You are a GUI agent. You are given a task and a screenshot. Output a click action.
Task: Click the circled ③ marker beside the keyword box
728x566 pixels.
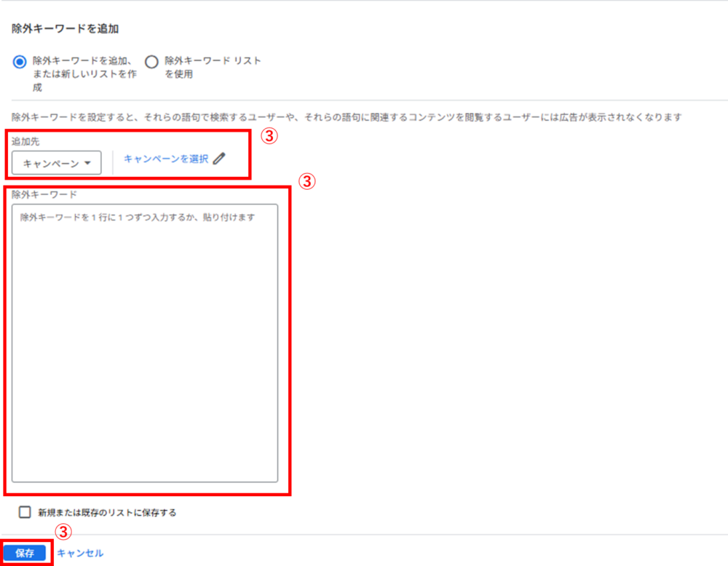point(307,181)
